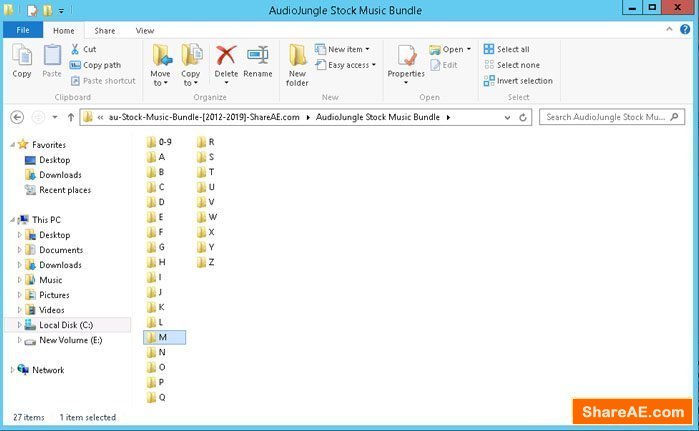
Task: Switch to the Home ribbon tab
Action: [64, 30]
